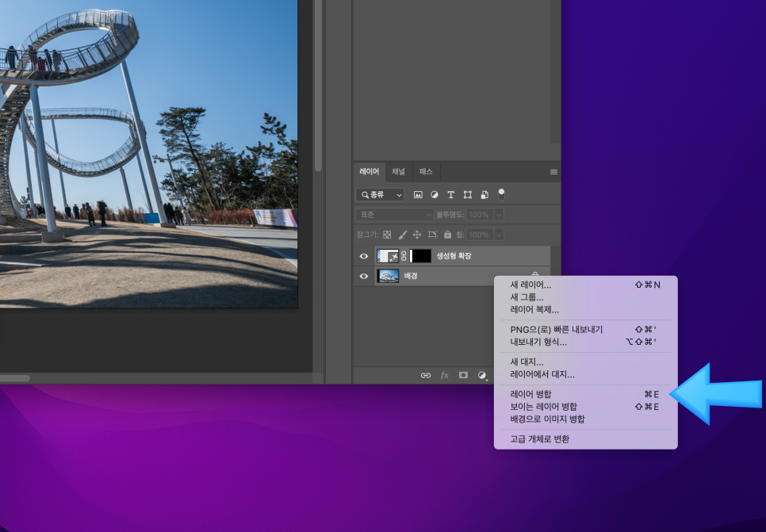Hide the 배경 layer eye
This screenshot has height=532, width=766.
(x=363, y=276)
